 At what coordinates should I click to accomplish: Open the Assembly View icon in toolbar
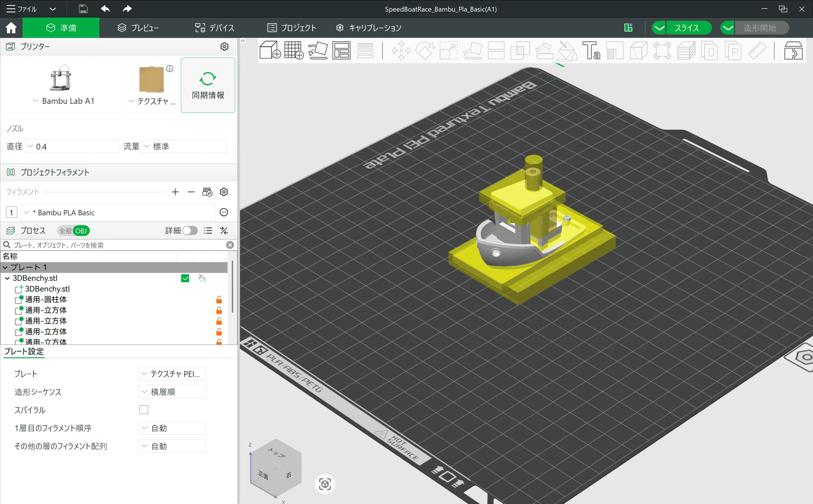coord(793,50)
